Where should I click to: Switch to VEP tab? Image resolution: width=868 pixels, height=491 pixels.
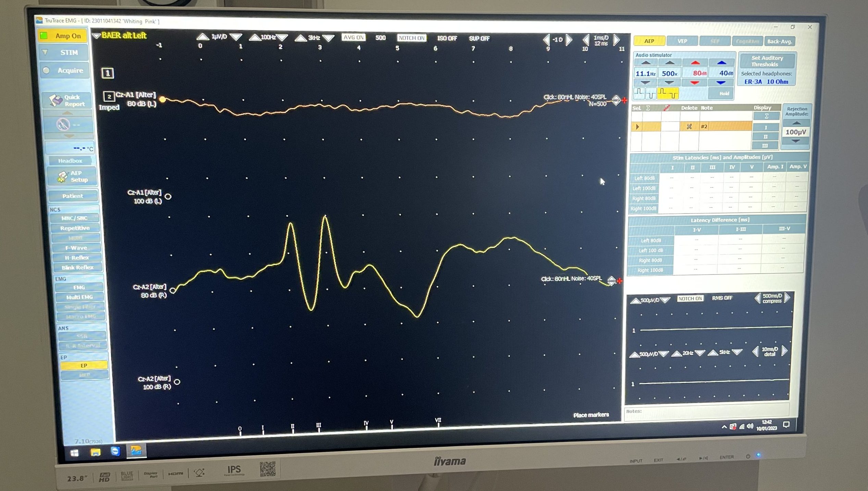(x=682, y=41)
